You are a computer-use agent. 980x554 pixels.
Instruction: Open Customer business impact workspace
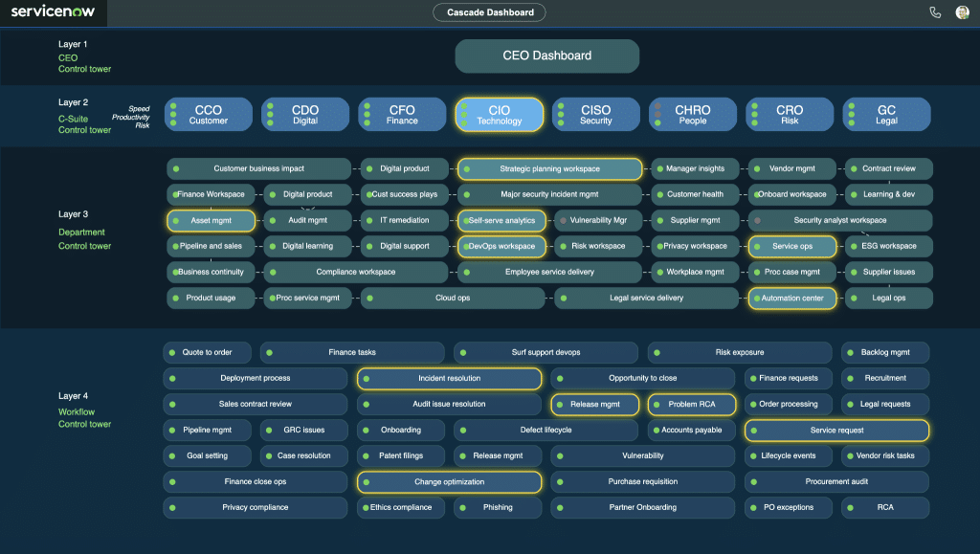click(x=258, y=168)
